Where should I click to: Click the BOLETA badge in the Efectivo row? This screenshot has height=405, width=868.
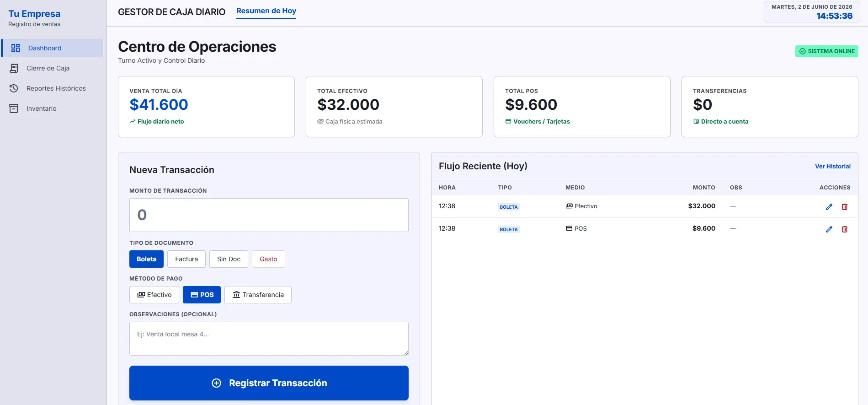coord(509,207)
